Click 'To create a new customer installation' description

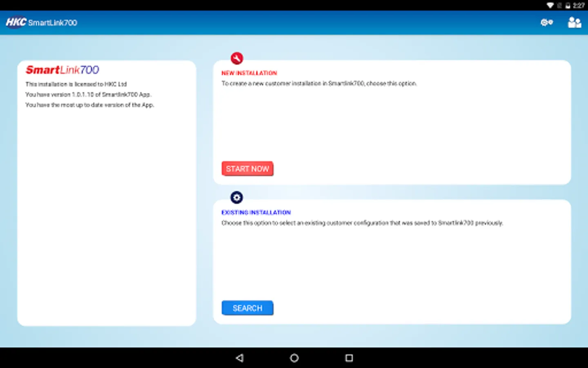click(x=319, y=83)
